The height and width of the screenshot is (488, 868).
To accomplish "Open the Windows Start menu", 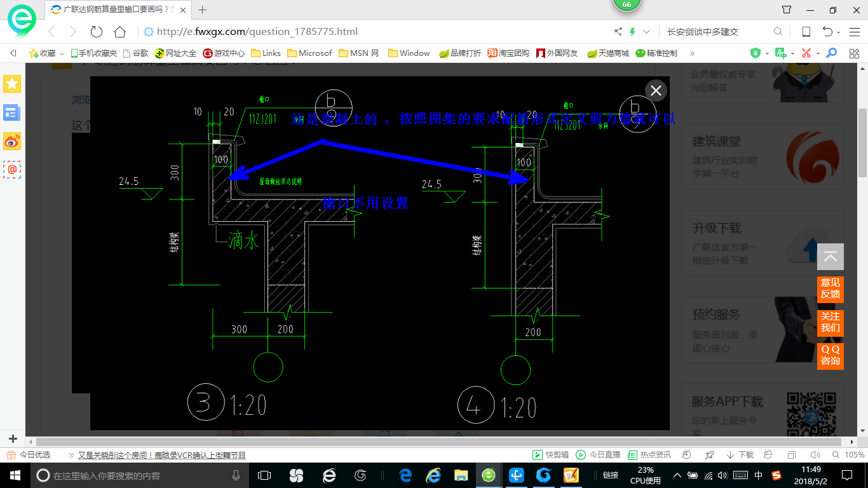I will 15,475.
